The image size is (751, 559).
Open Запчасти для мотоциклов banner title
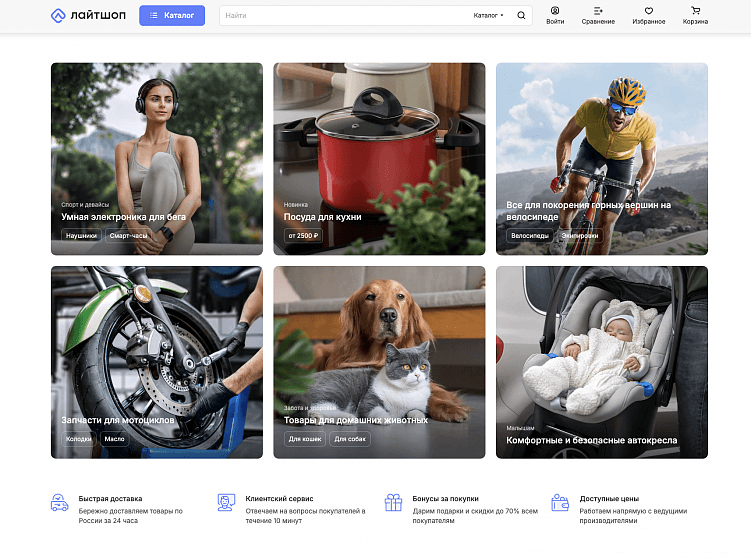click(118, 420)
